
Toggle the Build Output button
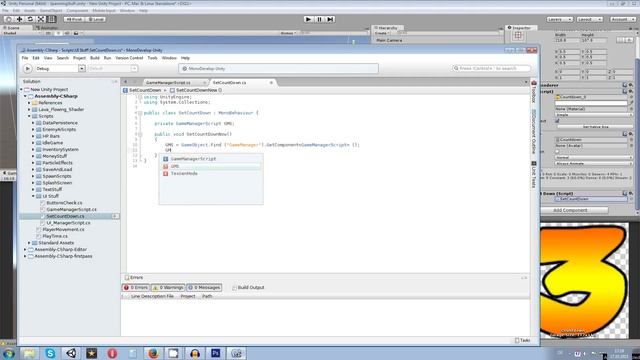tap(248, 287)
